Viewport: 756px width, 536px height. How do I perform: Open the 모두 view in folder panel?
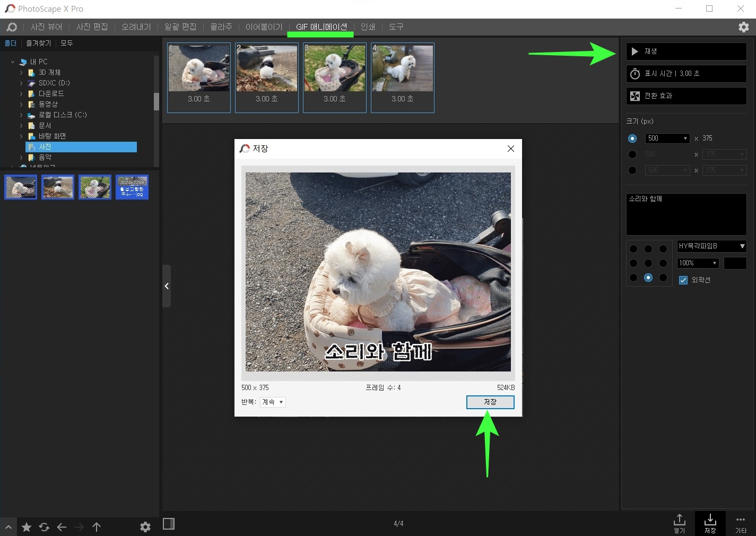click(67, 43)
